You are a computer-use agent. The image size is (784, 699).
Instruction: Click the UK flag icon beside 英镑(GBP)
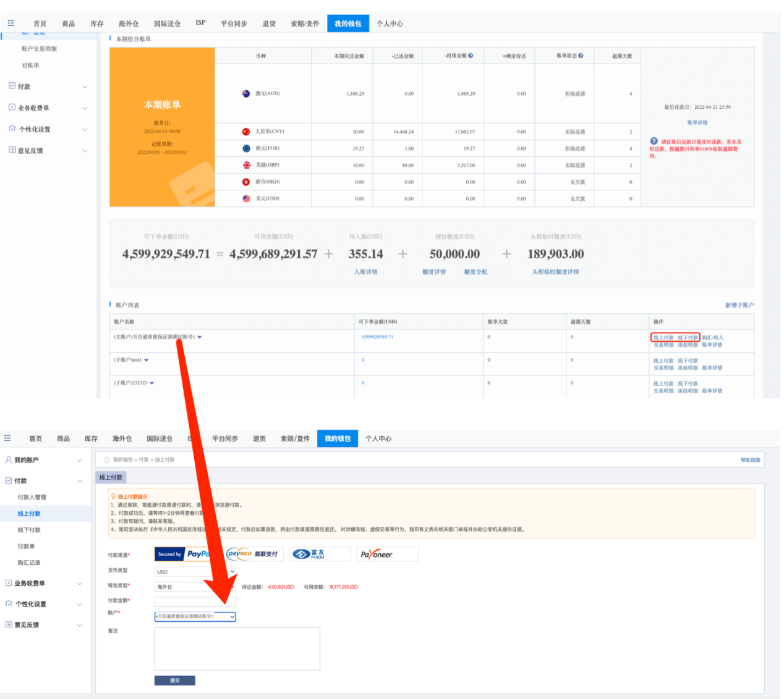(246, 165)
